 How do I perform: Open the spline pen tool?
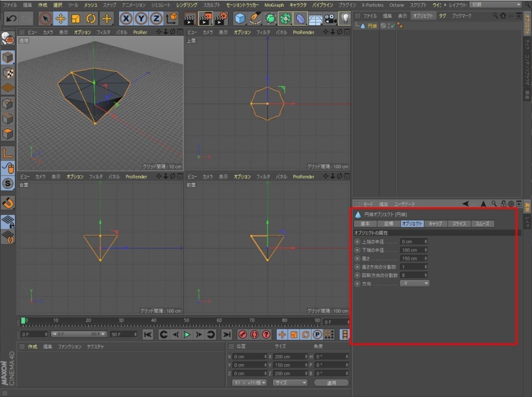point(255,18)
